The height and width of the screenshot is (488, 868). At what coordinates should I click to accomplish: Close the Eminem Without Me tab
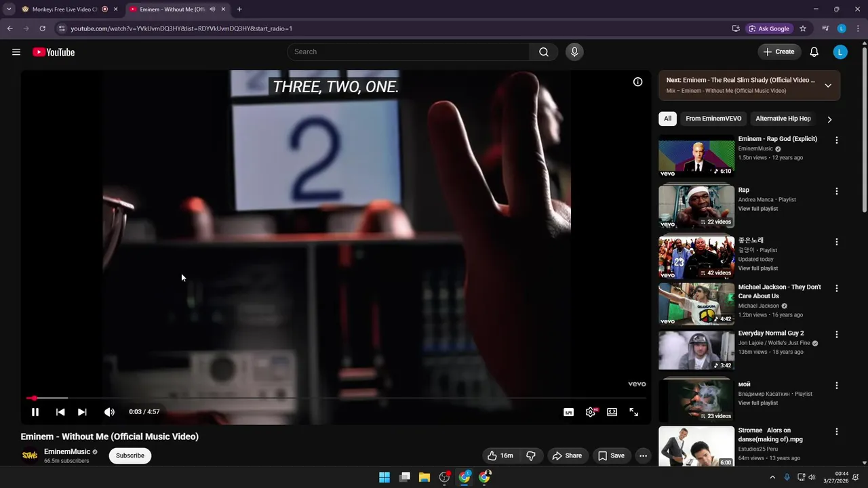223,9
